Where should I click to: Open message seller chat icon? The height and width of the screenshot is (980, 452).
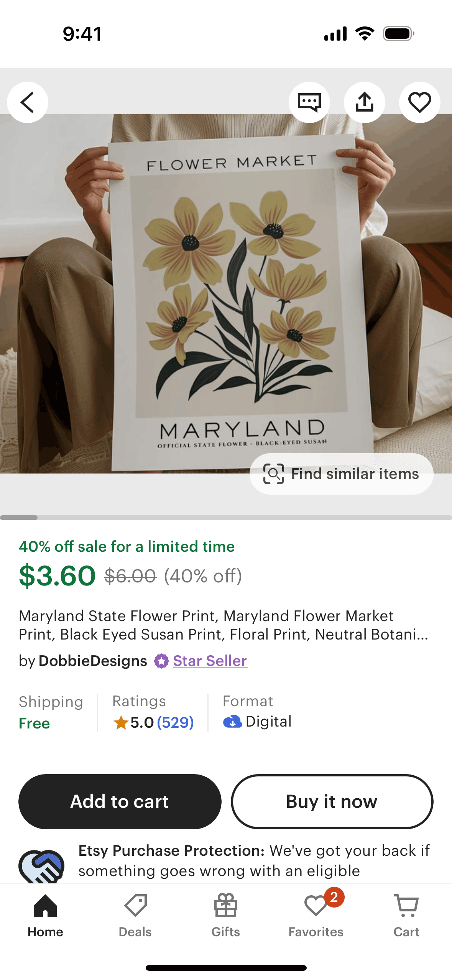click(309, 102)
